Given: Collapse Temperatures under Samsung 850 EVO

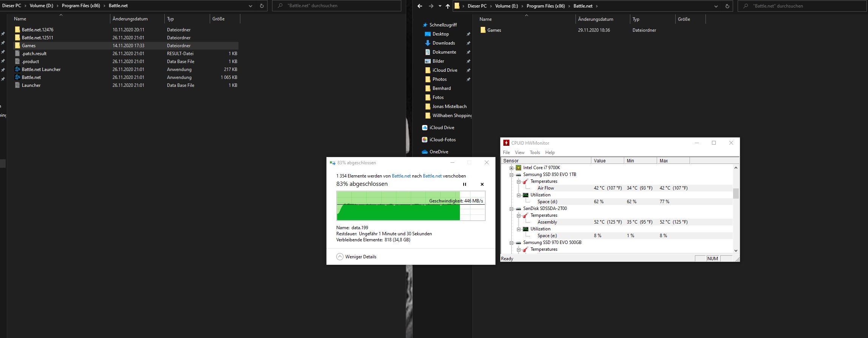Looking at the screenshot, I should (x=519, y=181).
